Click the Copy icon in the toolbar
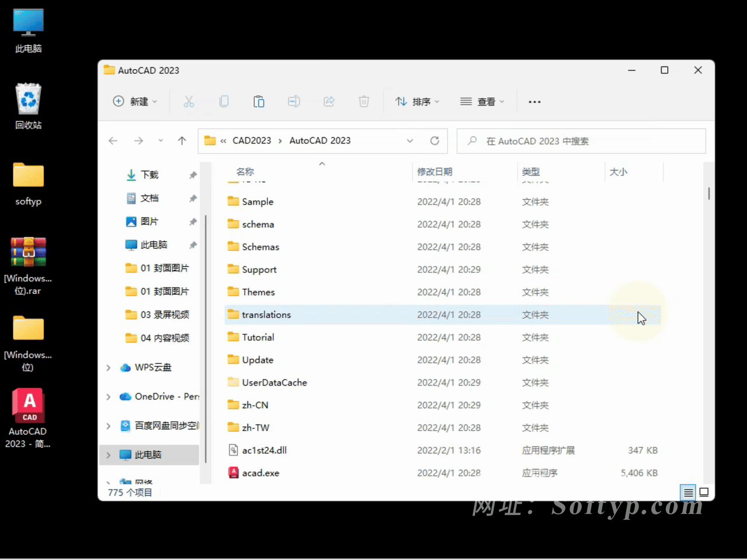 tap(224, 101)
